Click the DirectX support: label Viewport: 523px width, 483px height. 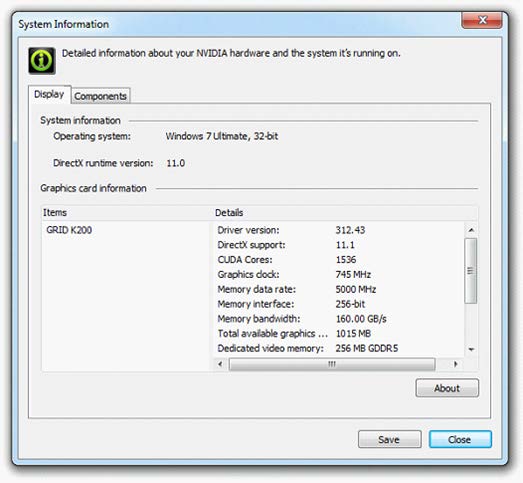[x=251, y=245]
